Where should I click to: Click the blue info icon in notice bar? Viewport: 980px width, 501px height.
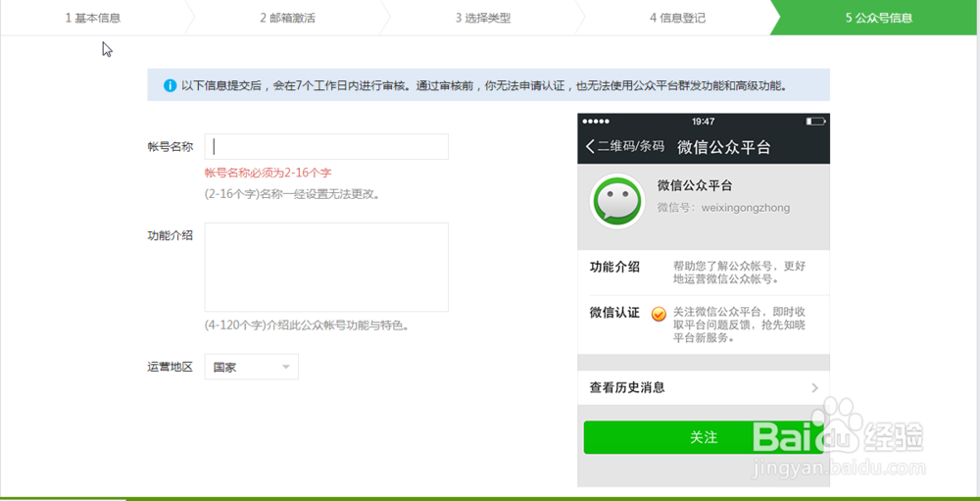coord(170,85)
